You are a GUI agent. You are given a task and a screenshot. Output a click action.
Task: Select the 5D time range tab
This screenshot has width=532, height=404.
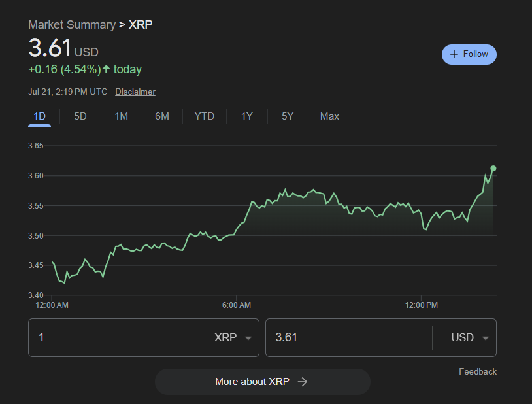(x=80, y=116)
